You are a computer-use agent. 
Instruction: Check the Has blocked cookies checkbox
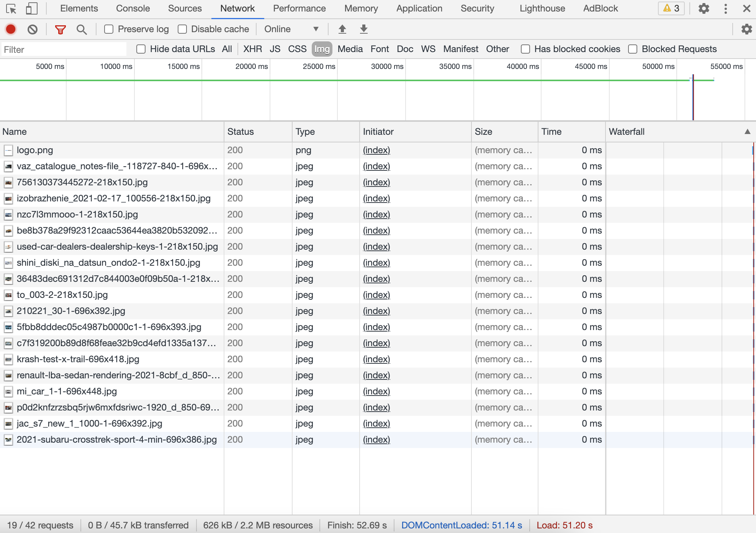525,49
